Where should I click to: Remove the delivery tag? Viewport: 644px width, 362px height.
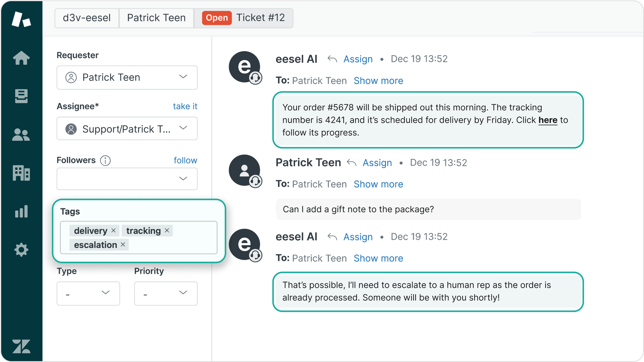tap(113, 231)
